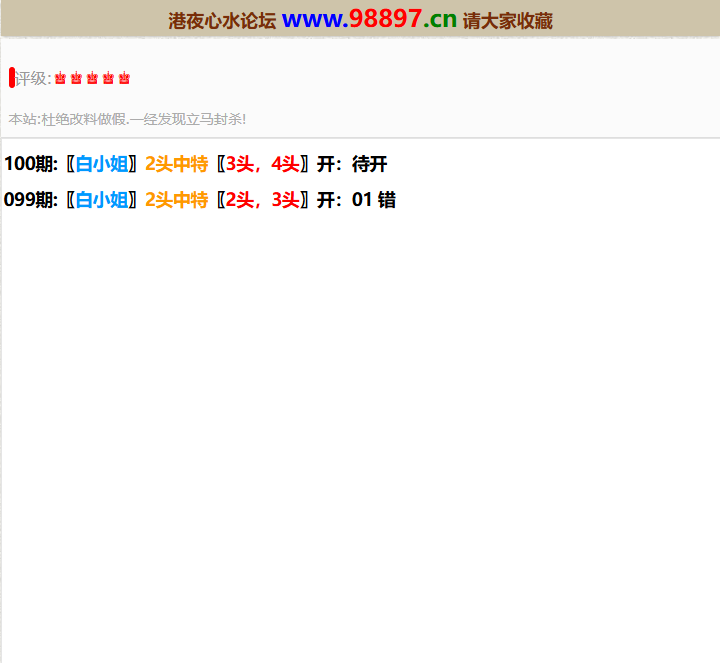Click the fifth red crown rating icon

click(124, 78)
